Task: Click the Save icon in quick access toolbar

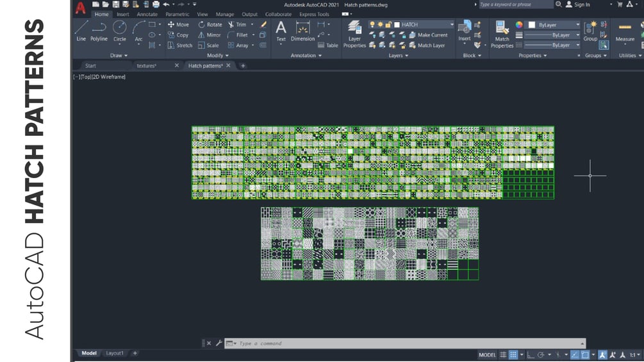Action: click(116, 4)
